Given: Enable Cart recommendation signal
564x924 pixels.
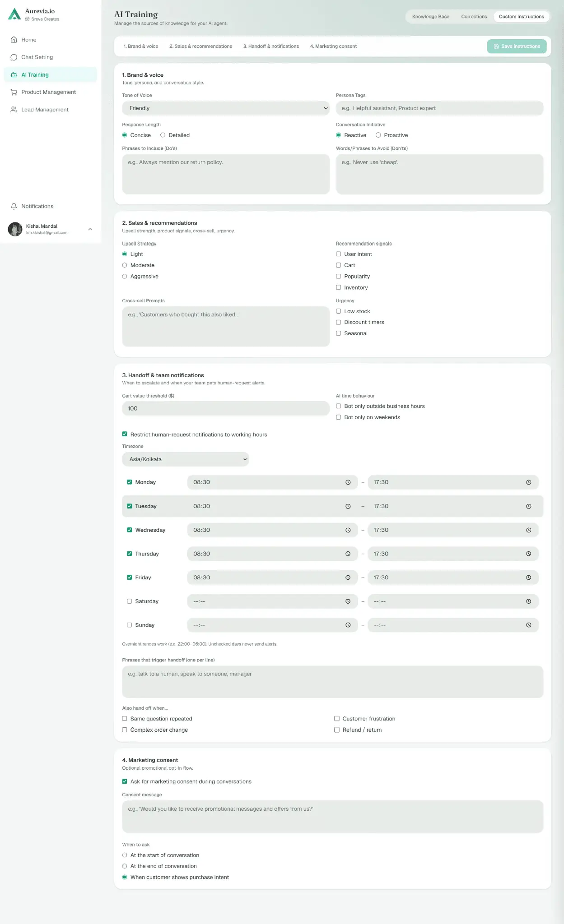Looking at the screenshot, I should [x=339, y=265].
